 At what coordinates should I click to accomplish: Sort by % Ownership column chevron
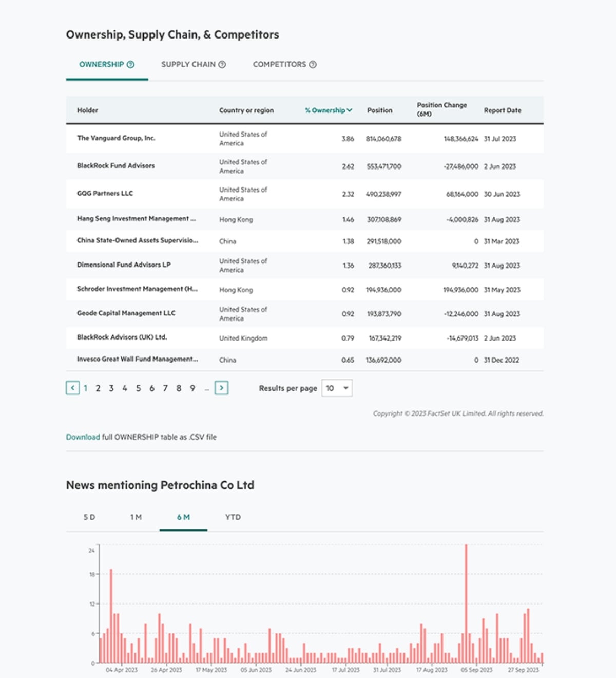point(350,110)
